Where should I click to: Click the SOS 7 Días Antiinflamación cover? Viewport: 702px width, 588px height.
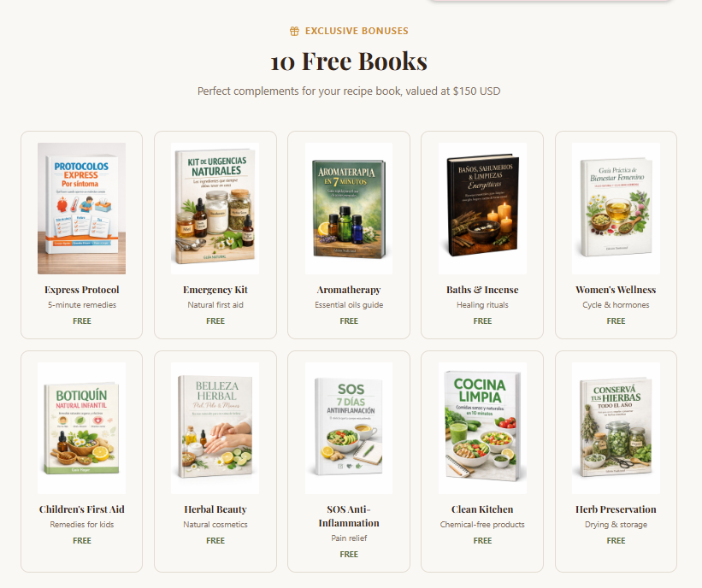pyautogui.click(x=349, y=428)
